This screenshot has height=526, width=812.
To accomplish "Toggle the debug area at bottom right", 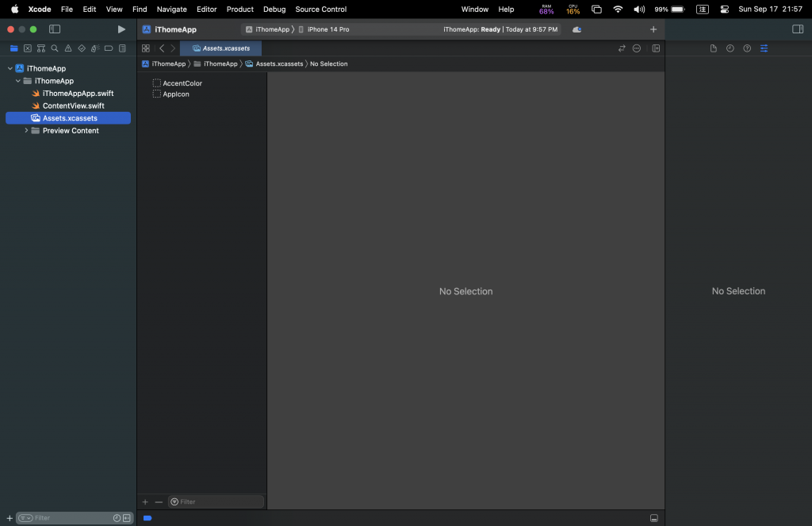I will 654,518.
